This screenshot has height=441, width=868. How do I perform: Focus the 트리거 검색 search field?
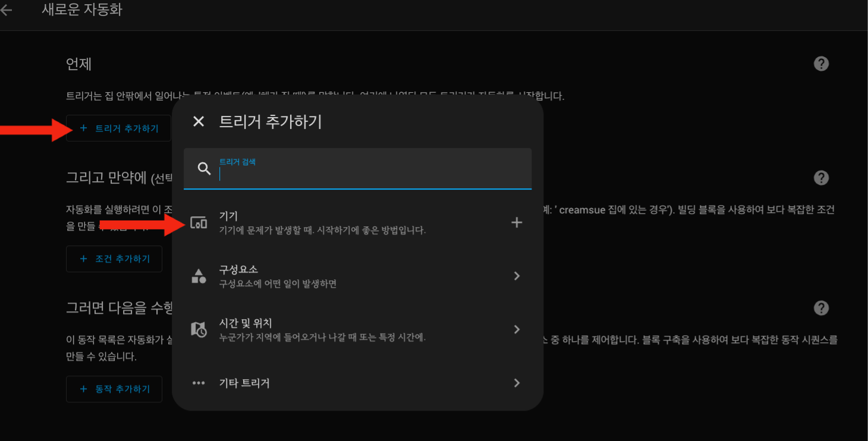coord(369,174)
